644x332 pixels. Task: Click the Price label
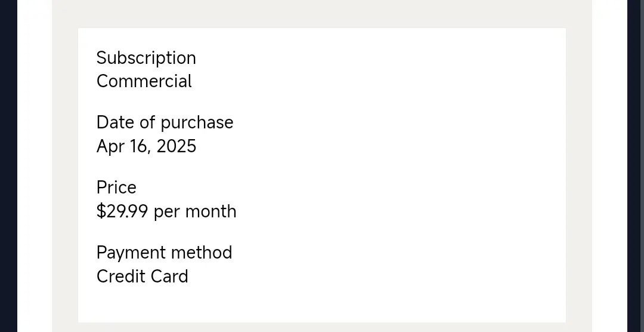point(116,187)
